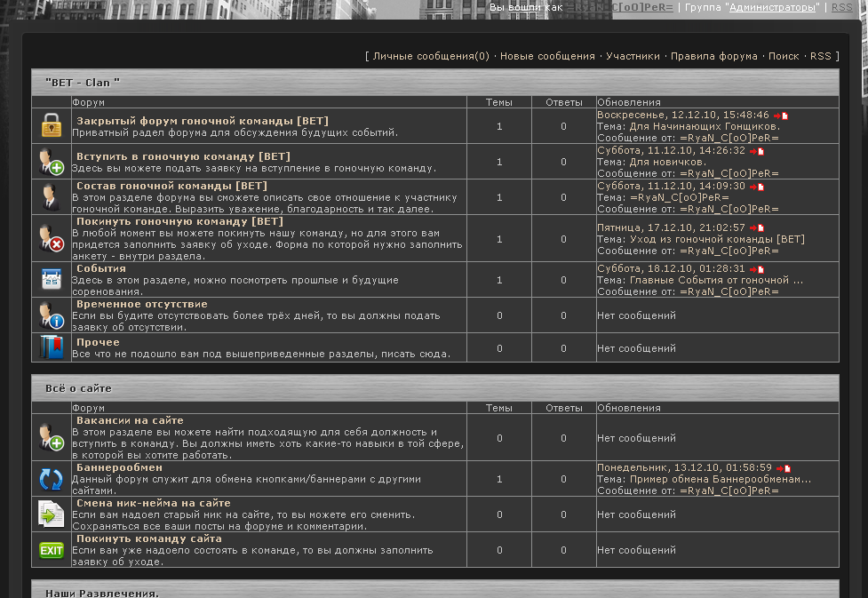Click the document arrow icon beside Смена ник-нейма
Viewport: 868px width, 598px height.
[x=52, y=514]
